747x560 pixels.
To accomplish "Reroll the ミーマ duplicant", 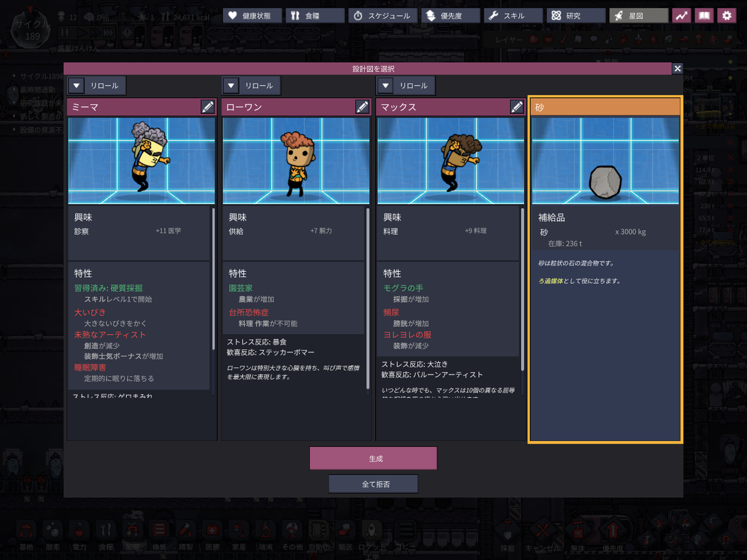I will coord(105,85).
